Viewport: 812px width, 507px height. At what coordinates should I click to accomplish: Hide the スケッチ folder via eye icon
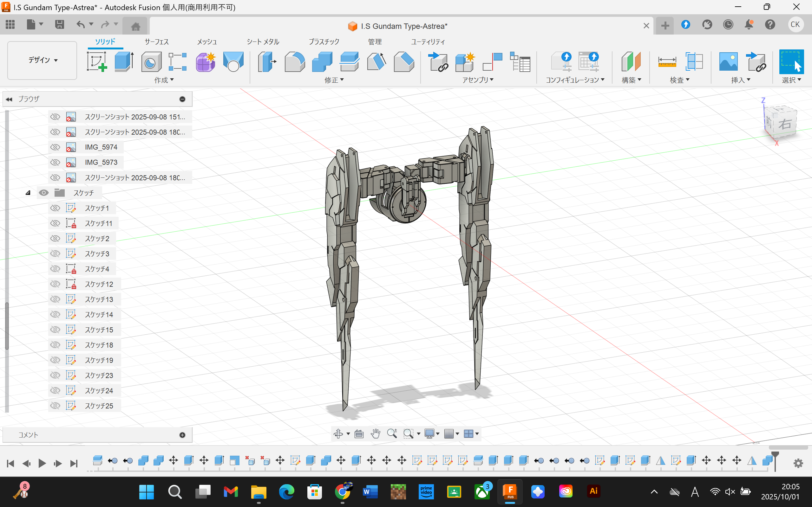point(44,193)
